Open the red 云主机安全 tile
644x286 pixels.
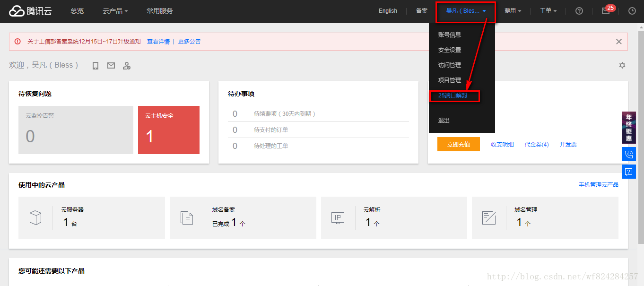tap(169, 130)
